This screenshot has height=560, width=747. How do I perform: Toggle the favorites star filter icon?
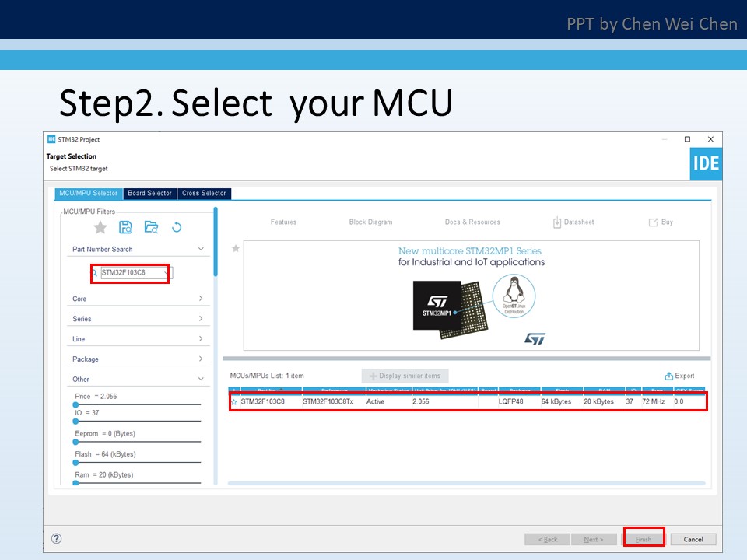pyautogui.click(x=100, y=228)
